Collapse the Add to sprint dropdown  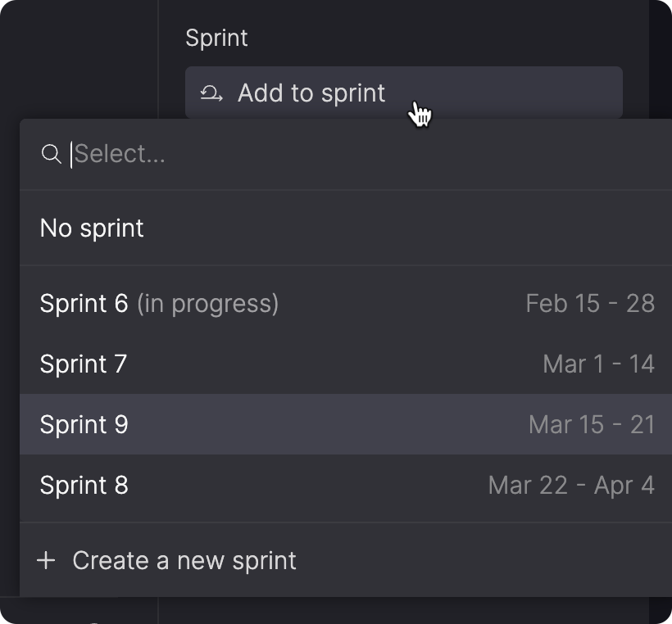click(x=524, y=93)
